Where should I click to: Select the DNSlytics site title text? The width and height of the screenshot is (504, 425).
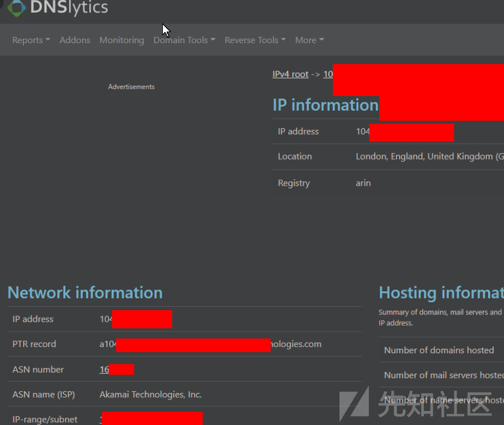click(69, 7)
